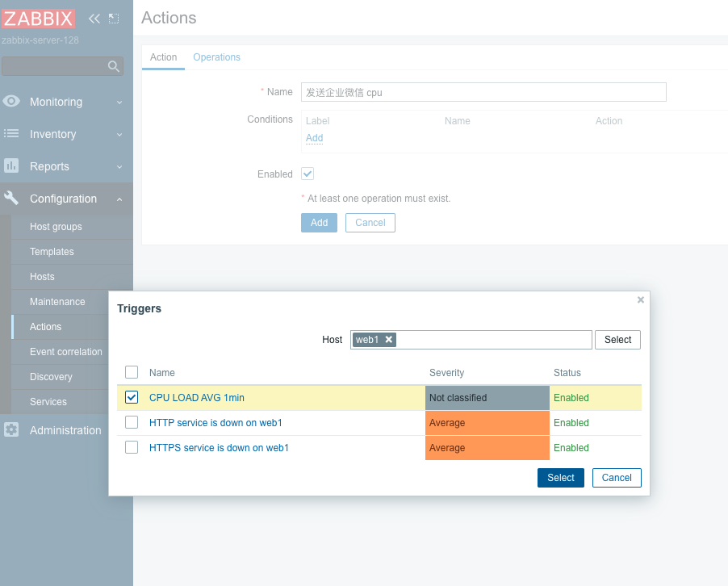
Task: Open Maintenance in sidebar
Action: pos(57,302)
